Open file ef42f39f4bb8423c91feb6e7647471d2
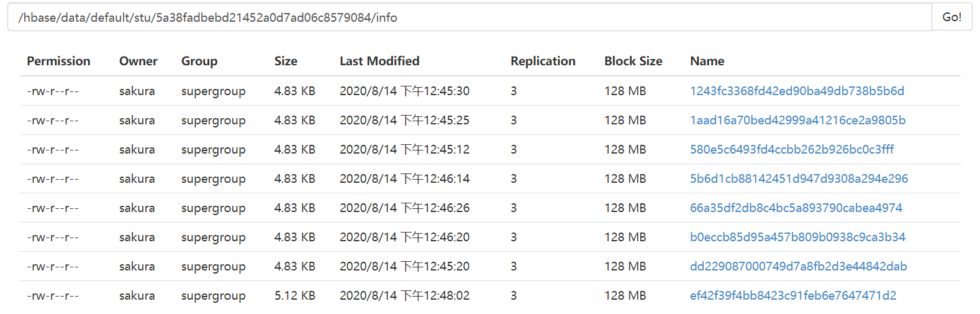 pyautogui.click(x=793, y=295)
